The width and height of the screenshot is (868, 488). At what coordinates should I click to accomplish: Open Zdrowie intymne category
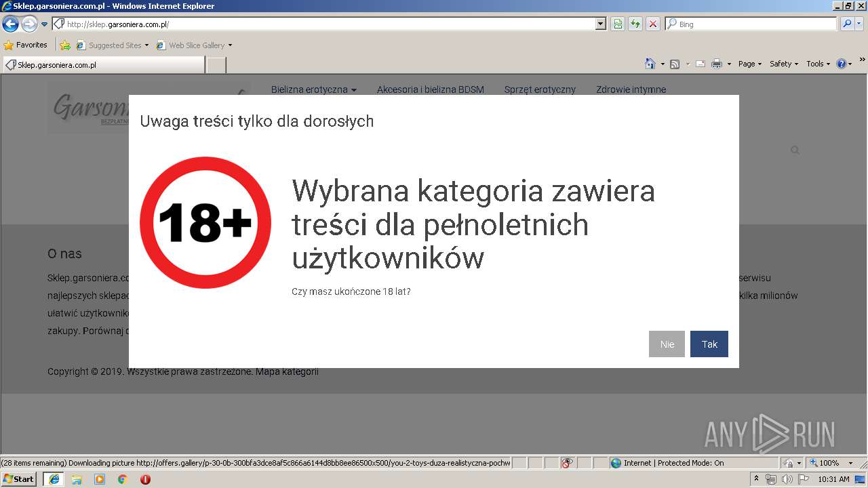point(631,89)
